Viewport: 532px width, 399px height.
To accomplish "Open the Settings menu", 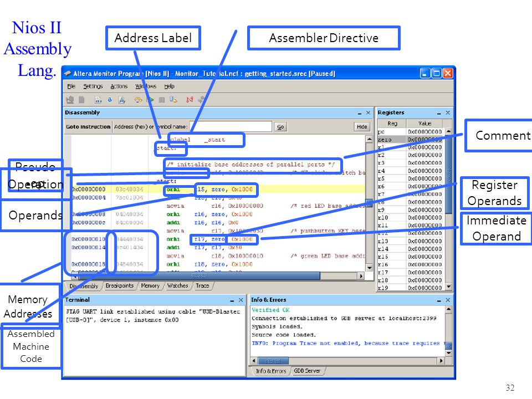I will [x=93, y=86].
